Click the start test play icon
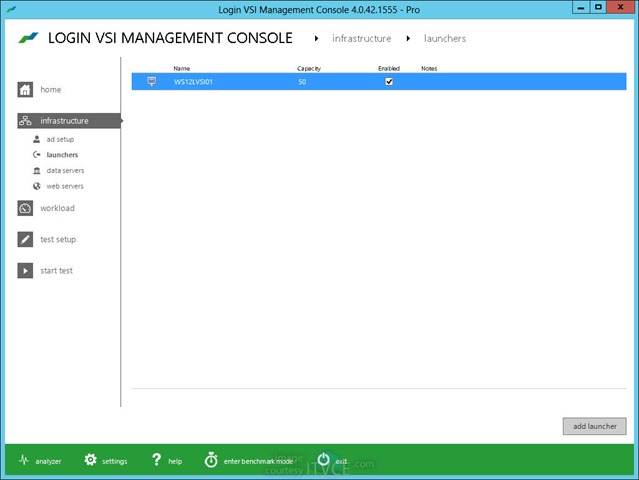Image resolution: width=639 pixels, height=480 pixels. [x=25, y=271]
